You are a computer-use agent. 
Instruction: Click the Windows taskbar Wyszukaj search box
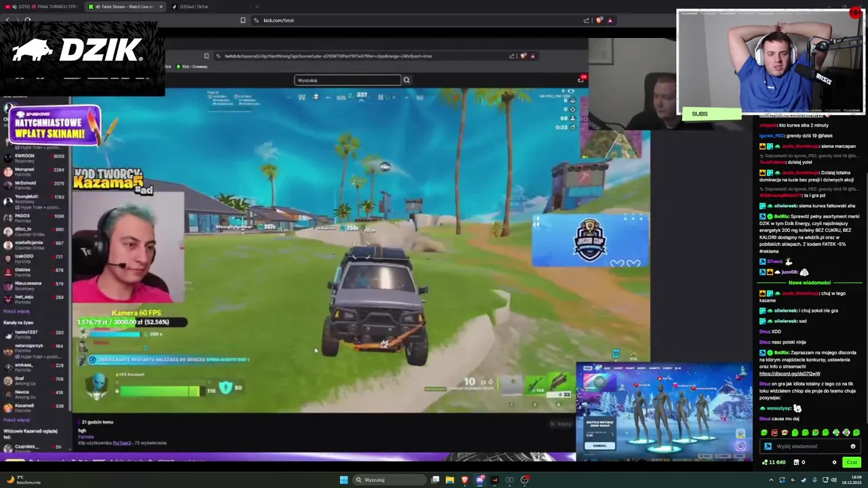tap(389, 480)
